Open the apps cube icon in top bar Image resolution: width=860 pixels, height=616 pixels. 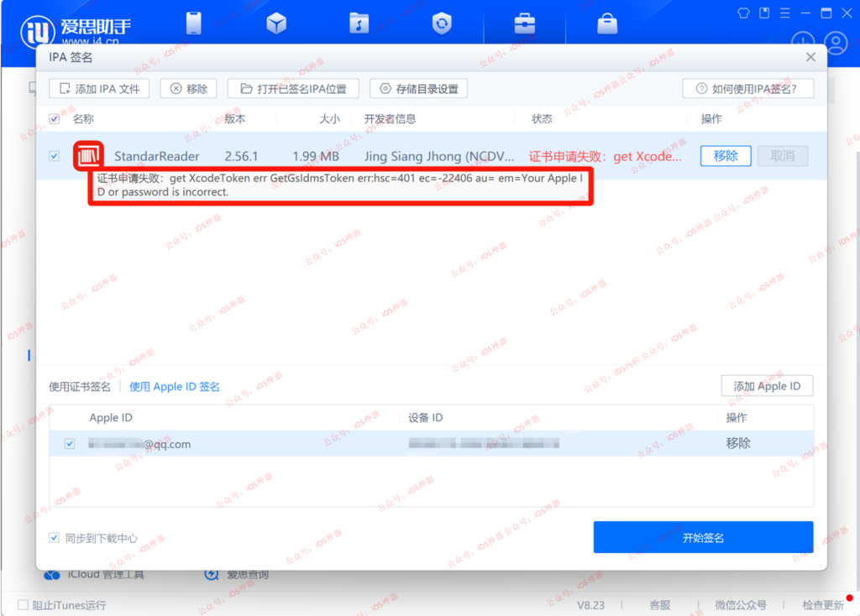[x=276, y=23]
